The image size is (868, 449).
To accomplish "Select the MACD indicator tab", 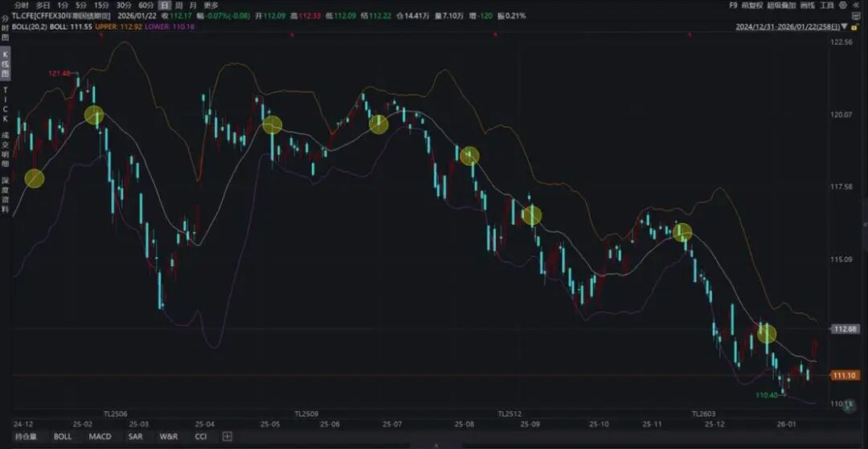I will 100,436.
